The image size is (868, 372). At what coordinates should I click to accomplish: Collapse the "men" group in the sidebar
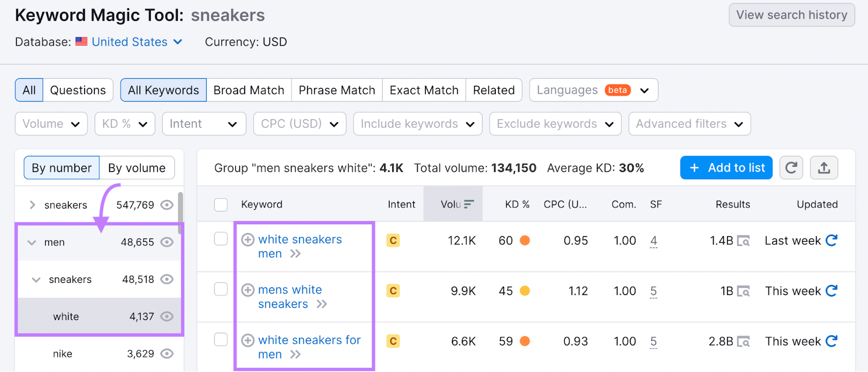pos(31,242)
